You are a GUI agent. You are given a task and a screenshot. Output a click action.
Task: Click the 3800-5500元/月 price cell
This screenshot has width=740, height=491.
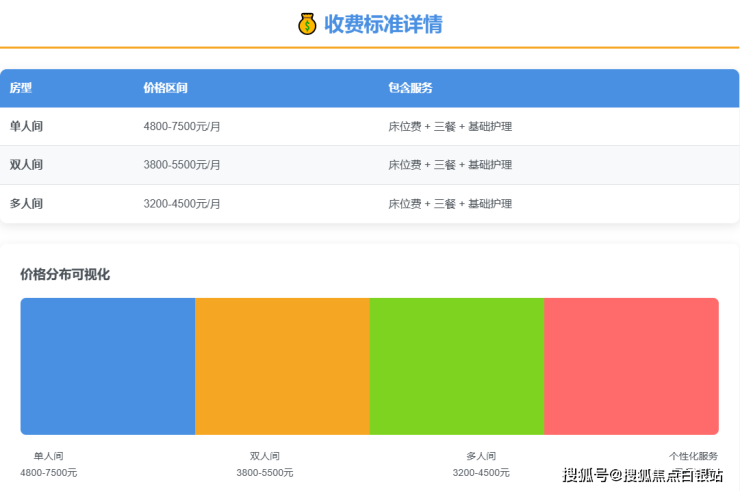click(182, 165)
